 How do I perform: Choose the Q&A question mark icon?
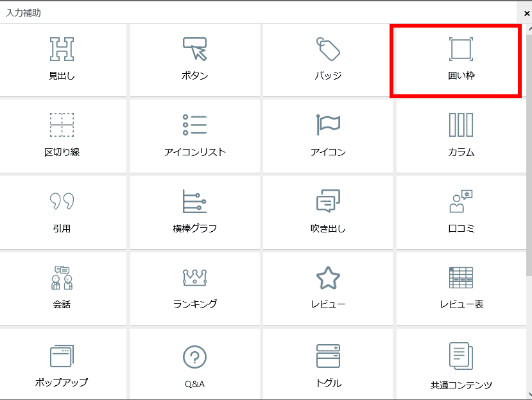tap(194, 357)
